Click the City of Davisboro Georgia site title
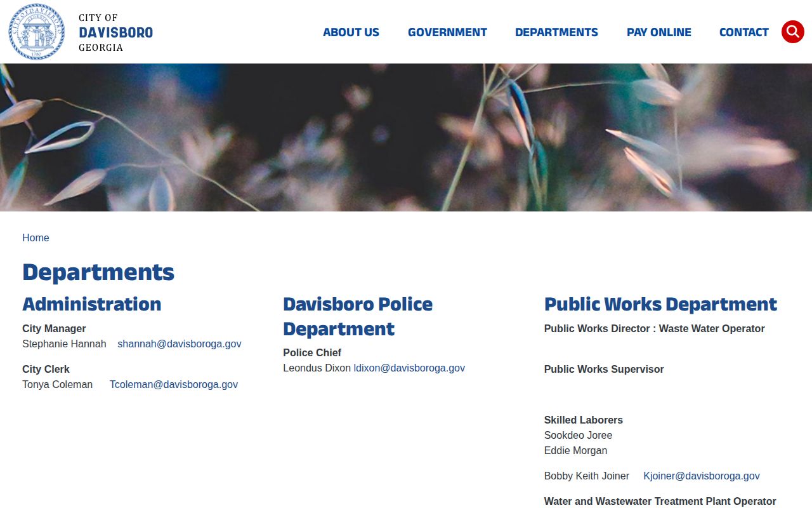 click(x=115, y=32)
